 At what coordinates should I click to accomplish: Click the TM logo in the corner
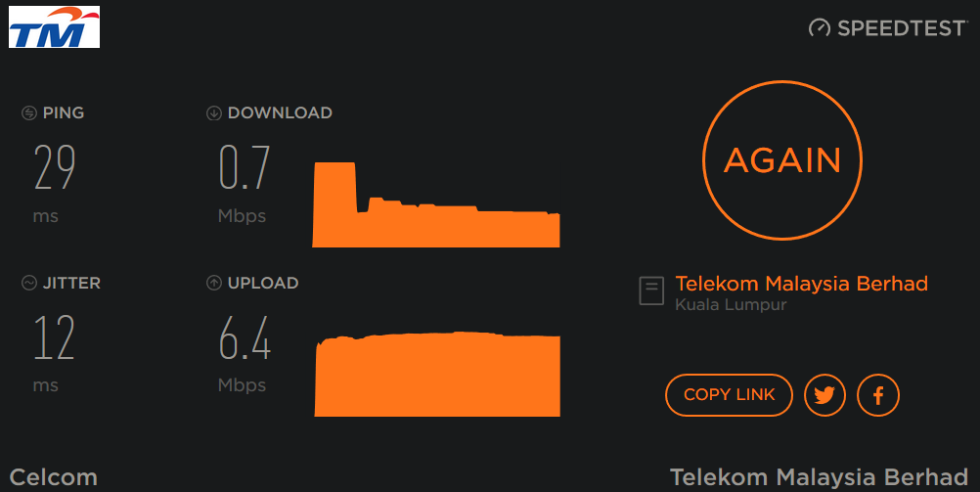[x=55, y=27]
